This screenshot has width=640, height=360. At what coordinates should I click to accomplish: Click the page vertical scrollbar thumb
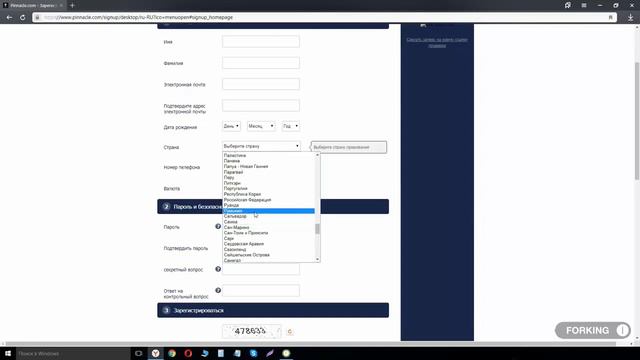coord(637,121)
